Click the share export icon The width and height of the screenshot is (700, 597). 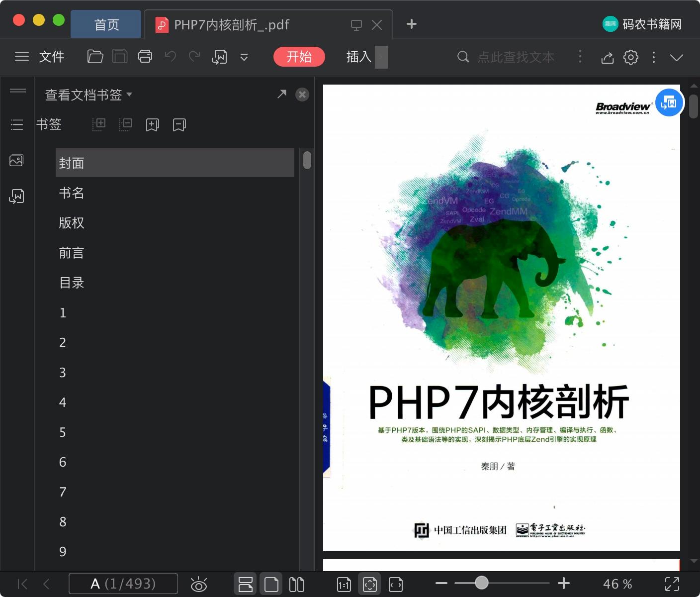608,58
